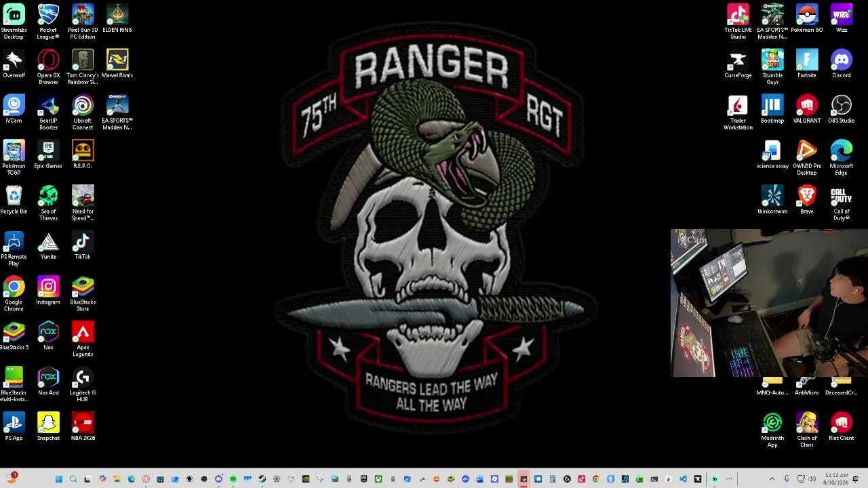The width and height of the screenshot is (868, 488).
Task: Open Steam from the taskbar
Action: (262, 479)
